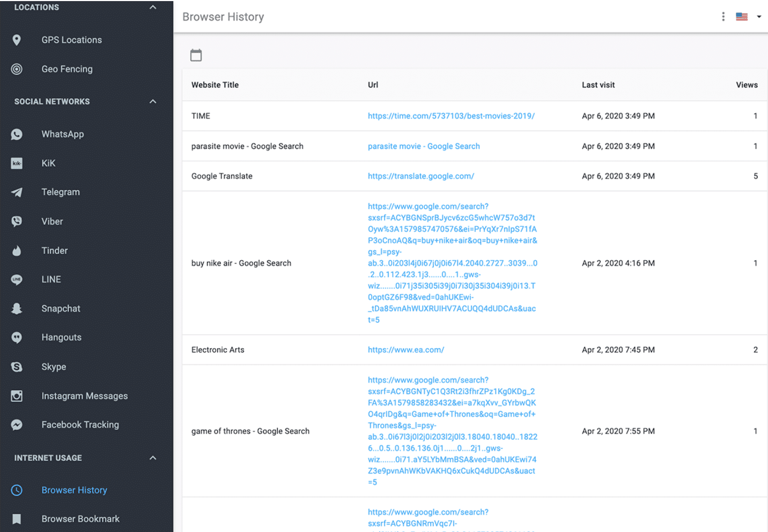768x532 pixels.
Task: Click the Snapchat ghost icon
Action: pos(17,308)
